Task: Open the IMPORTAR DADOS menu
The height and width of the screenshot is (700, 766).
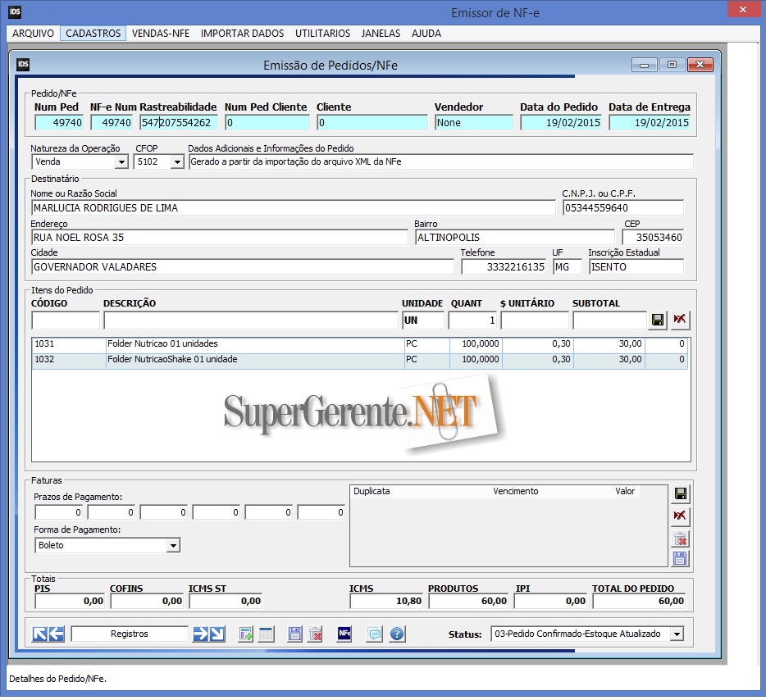Action: (242, 33)
